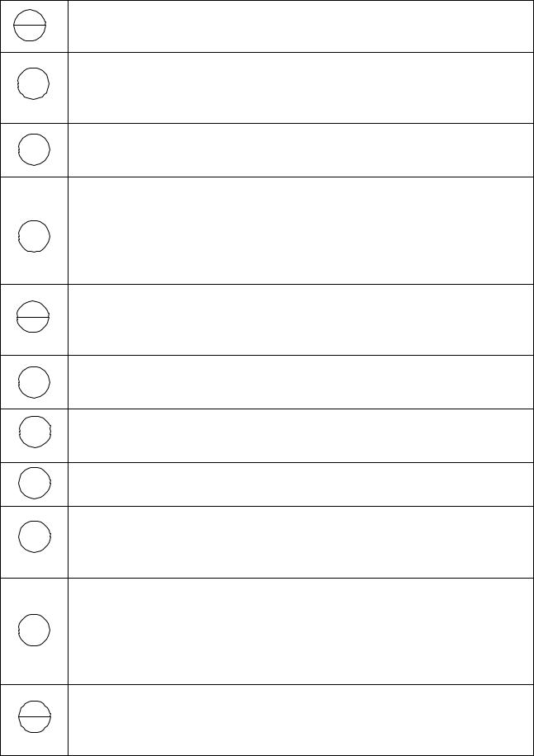Select the empty circle in the sixth row
This screenshot has width=534, height=756.
click(34, 382)
